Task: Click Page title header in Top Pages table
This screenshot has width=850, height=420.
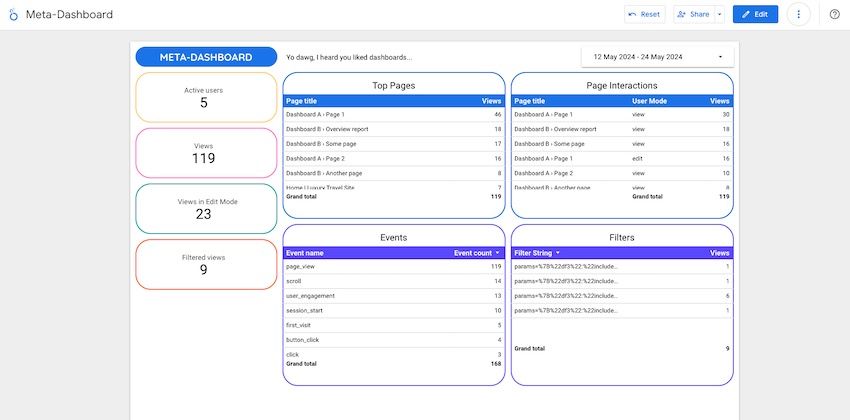Action: (x=301, y=101)
